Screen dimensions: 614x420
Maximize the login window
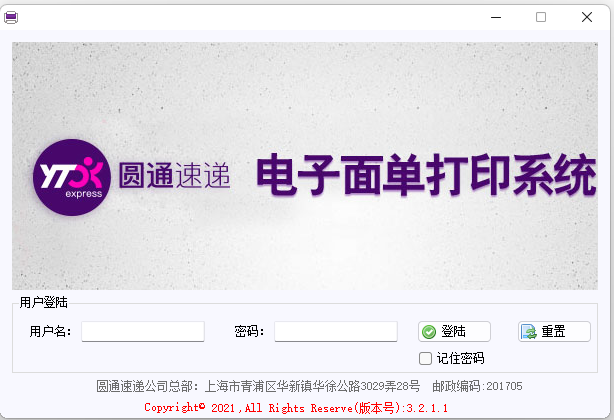541,17
